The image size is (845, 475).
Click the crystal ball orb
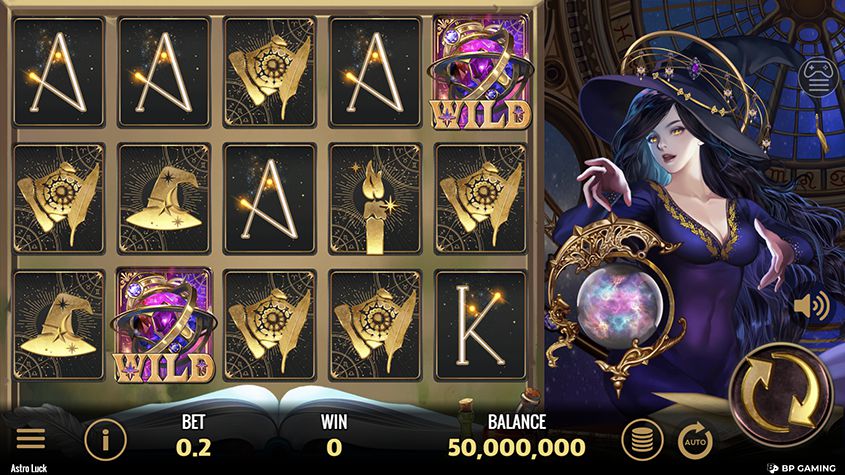(x=619, y=305)
